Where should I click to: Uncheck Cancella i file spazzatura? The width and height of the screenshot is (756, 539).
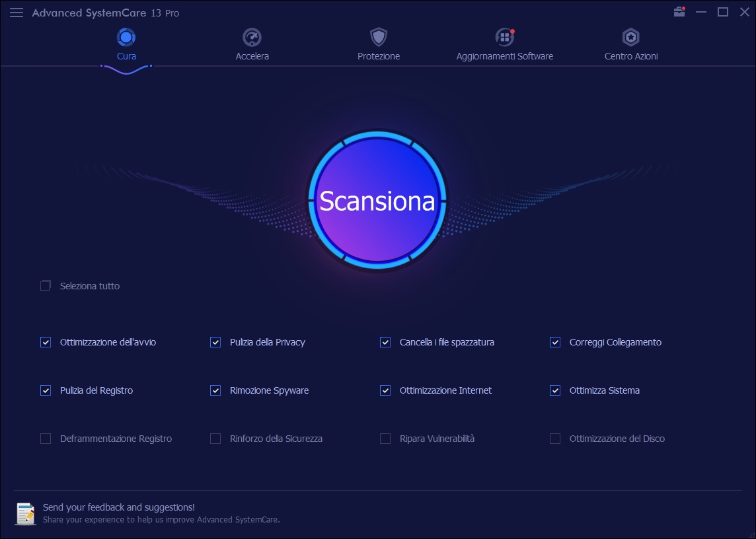coord(385,342)
